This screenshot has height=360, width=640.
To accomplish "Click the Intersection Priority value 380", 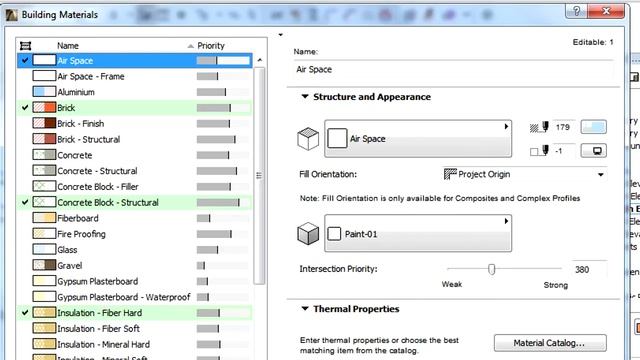I will (588, 269).
